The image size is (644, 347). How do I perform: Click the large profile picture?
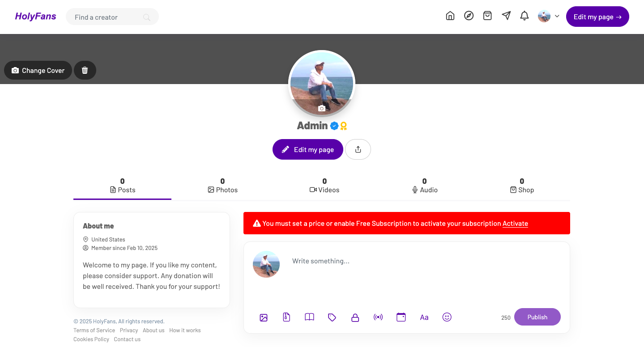pos(322,84)
